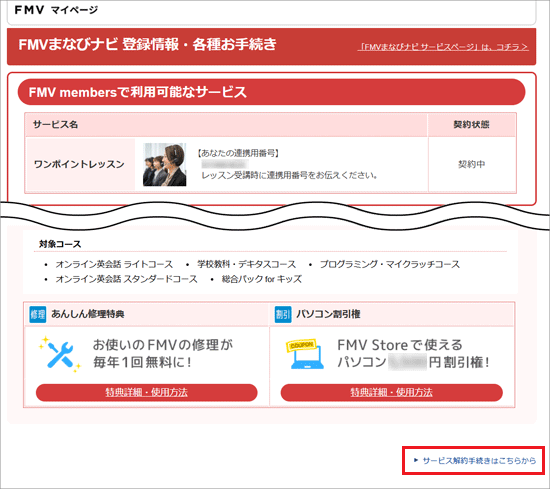
Task: Click the 契約状態 column header
Action: [x=472, y=125]
